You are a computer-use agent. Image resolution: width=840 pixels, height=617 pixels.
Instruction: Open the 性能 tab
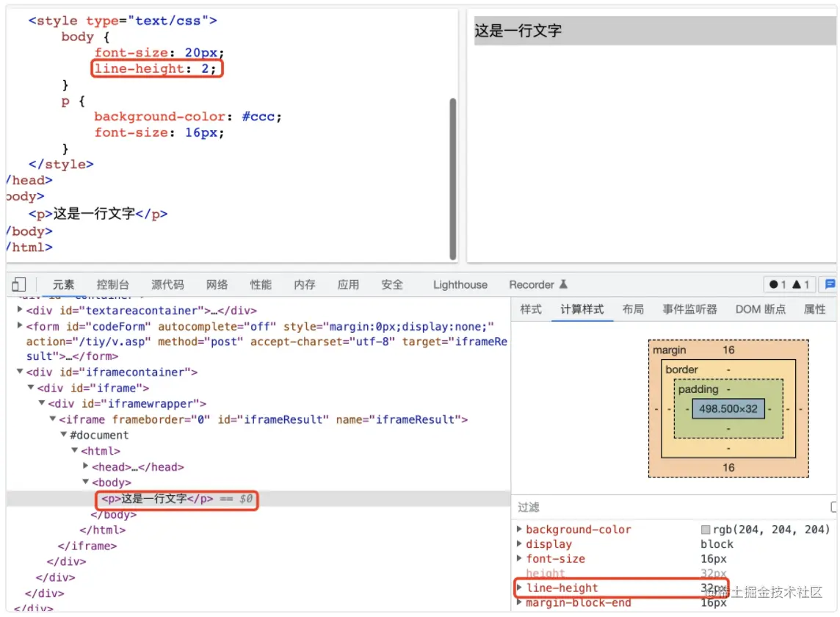pyautogui.click(x=261, y=285)
